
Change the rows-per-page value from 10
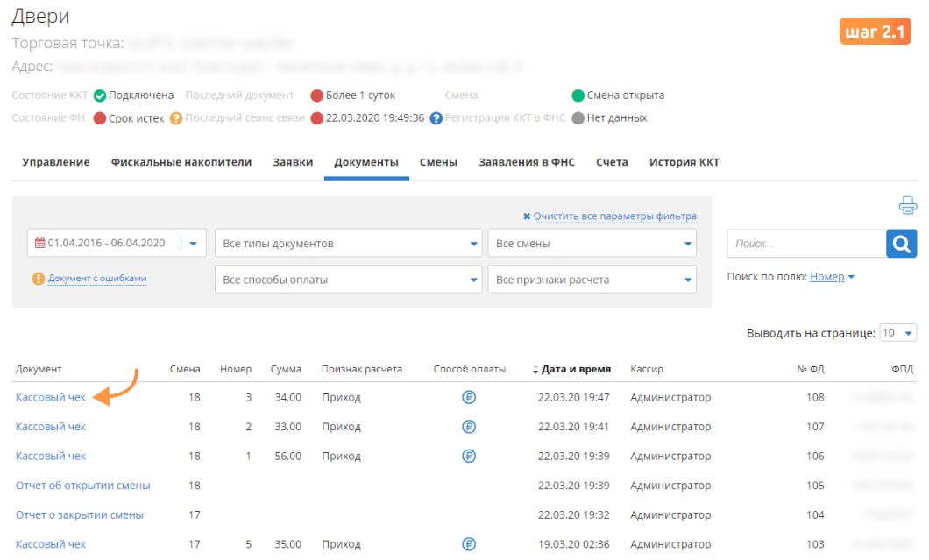coord(897,333)
